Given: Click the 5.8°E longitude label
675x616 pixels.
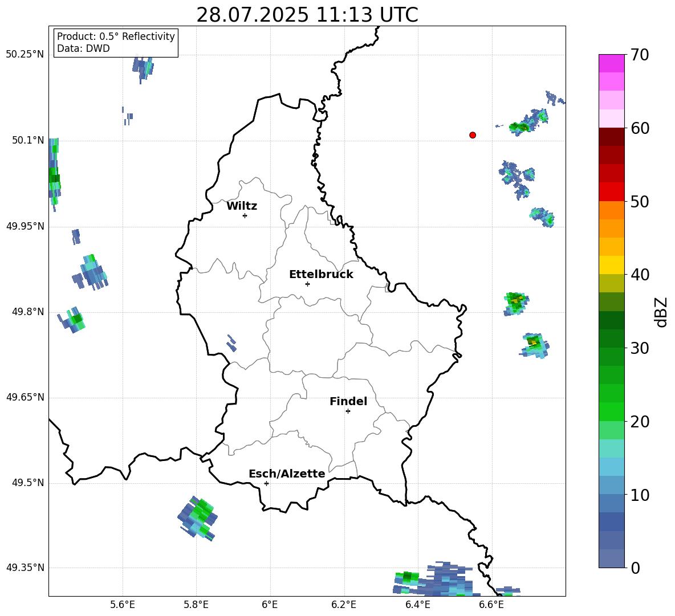Looking at the screenshot, I should (x=196, y=605).
